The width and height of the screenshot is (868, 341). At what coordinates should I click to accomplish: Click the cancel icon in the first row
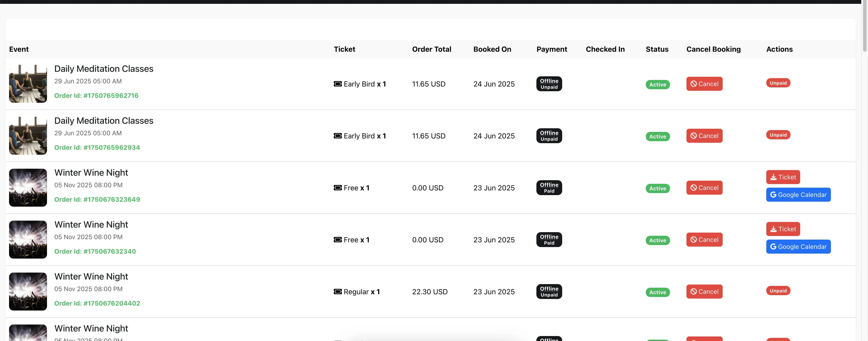click(694, 84)
